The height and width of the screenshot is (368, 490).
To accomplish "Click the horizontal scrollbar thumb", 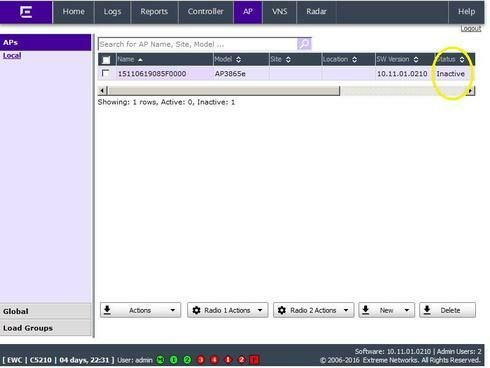I will 224,91.
